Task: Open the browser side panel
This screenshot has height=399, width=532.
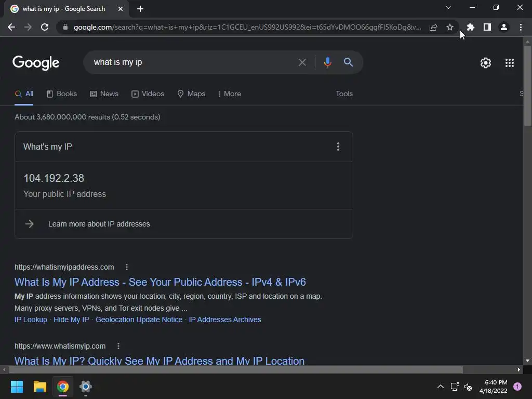Action: (487, 27)
